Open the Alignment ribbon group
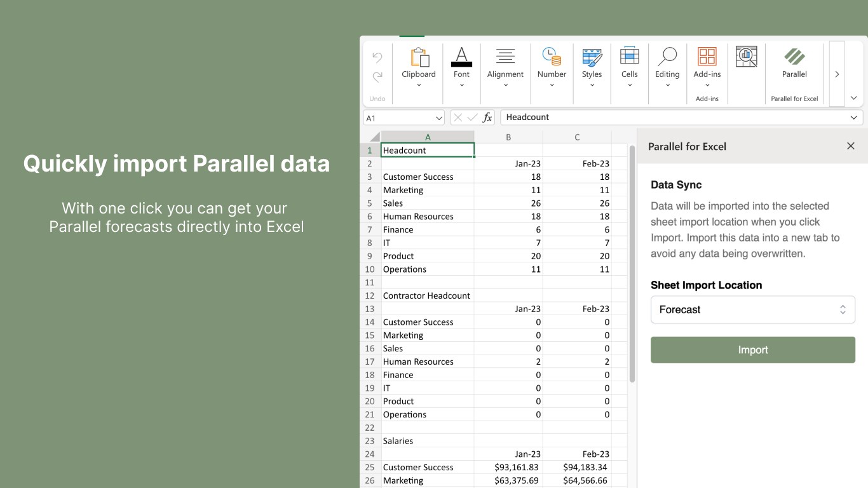Image resolution: width=868 pixels, height=488 pixels. click(505, 68)
